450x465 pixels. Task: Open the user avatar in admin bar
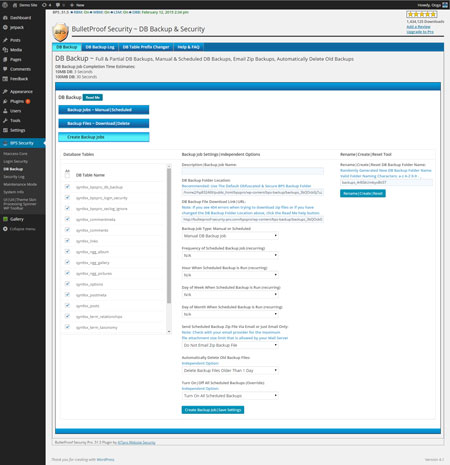click(445, 5)
